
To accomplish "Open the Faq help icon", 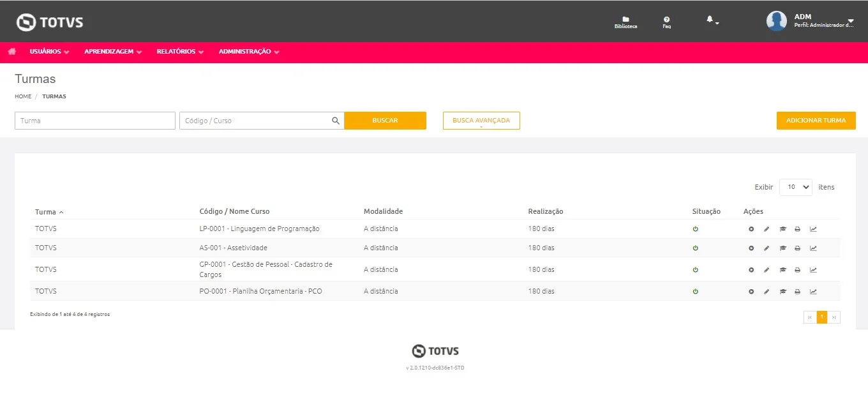I will click(x=666, y=20).
